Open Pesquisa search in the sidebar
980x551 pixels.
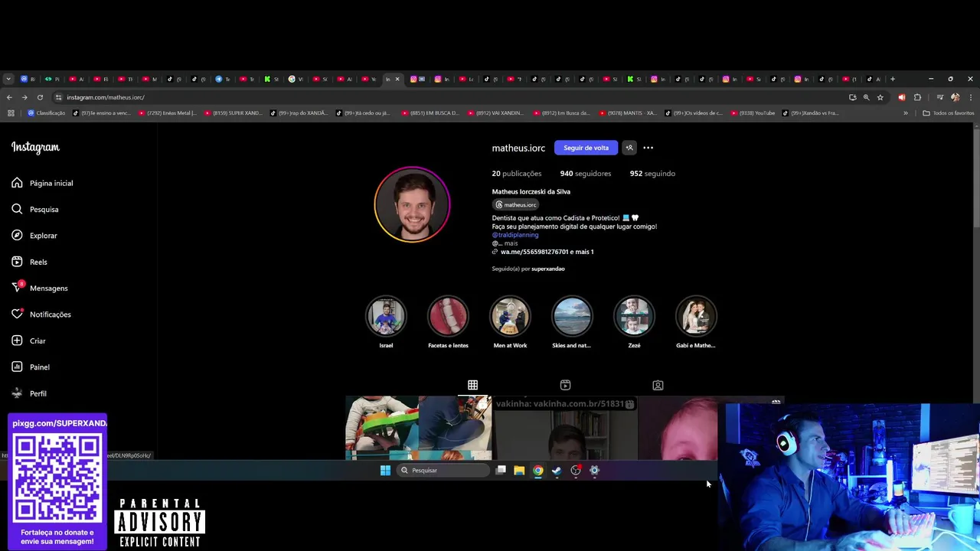[x=35, y=209]
